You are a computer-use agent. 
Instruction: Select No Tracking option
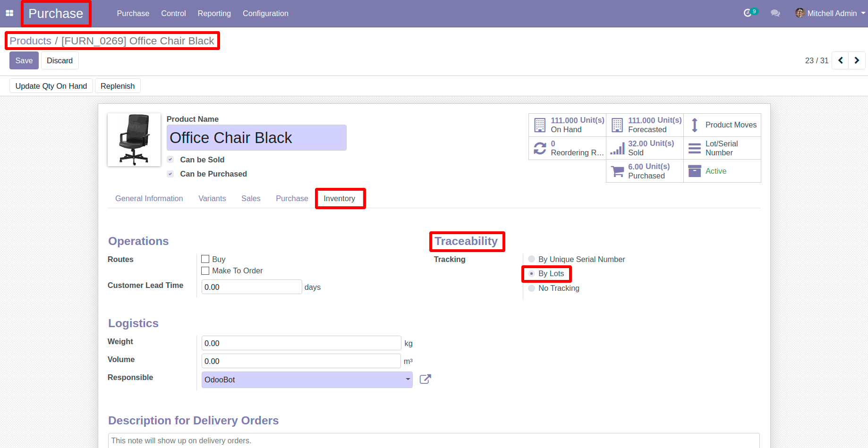pos(532,288)
